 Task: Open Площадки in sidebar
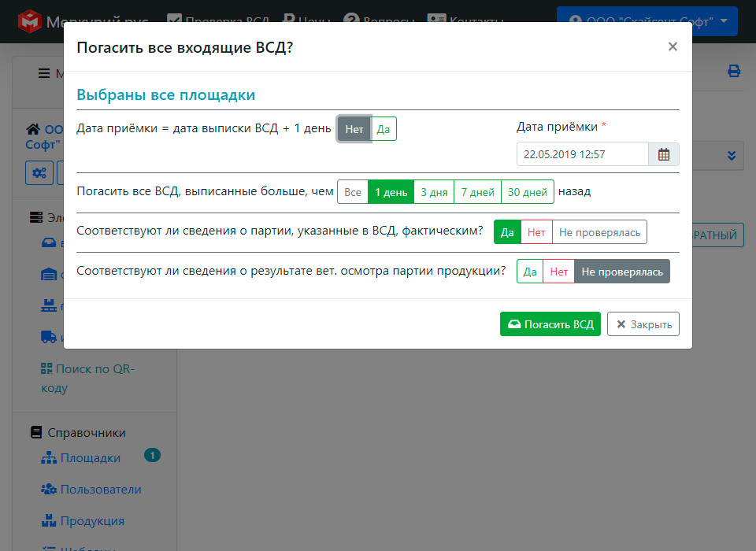click(90, 458)
